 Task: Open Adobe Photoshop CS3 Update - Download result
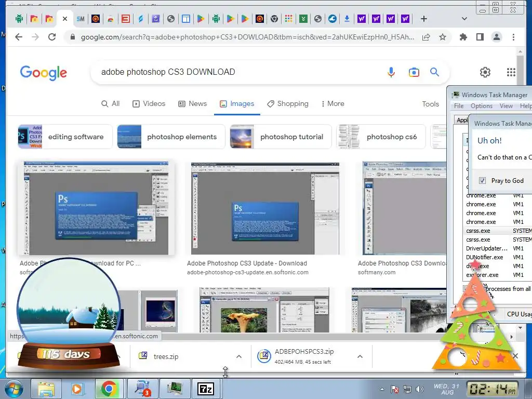point(247,263)
